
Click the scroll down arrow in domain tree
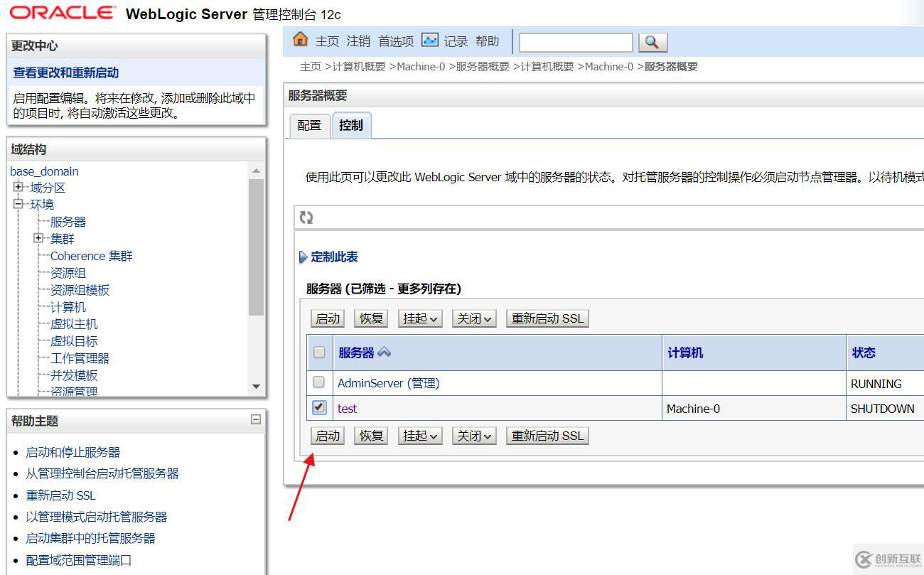pyautogui.click(x=256, y=386)
